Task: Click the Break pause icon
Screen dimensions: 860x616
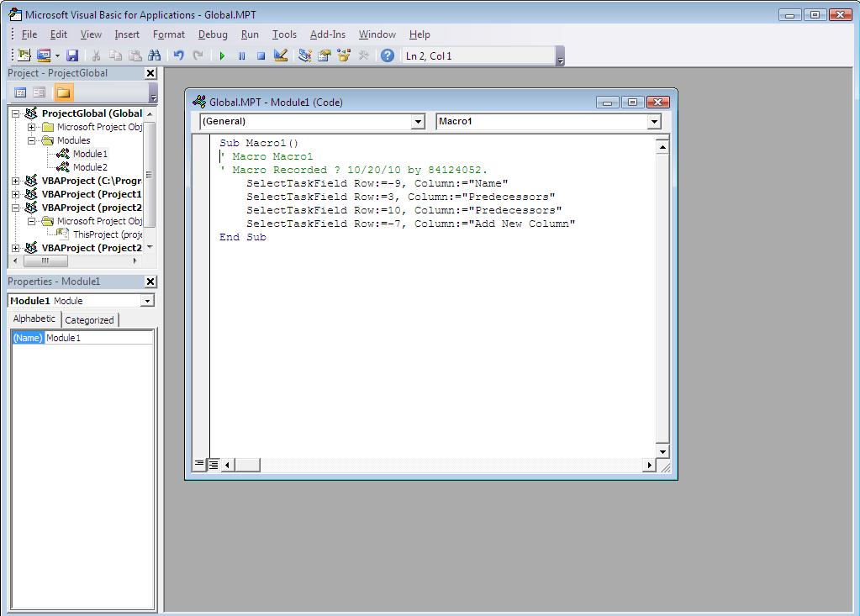Action: coord(241,55)
